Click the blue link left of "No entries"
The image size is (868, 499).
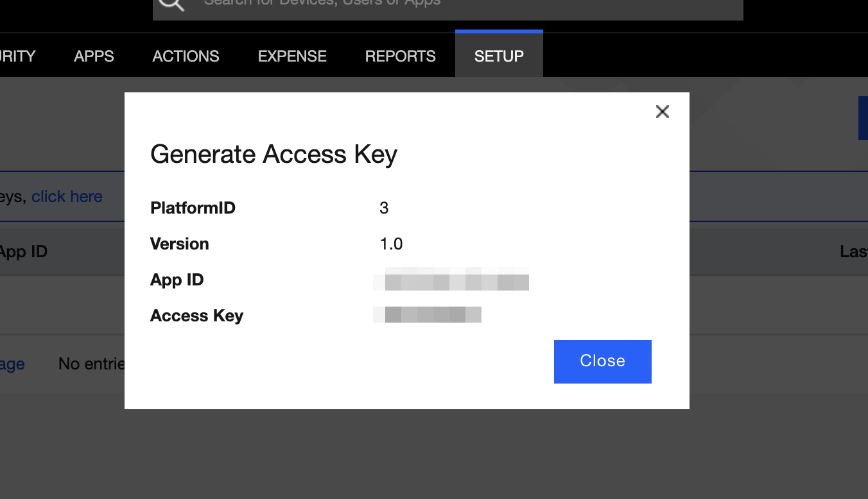click(12, 364)
